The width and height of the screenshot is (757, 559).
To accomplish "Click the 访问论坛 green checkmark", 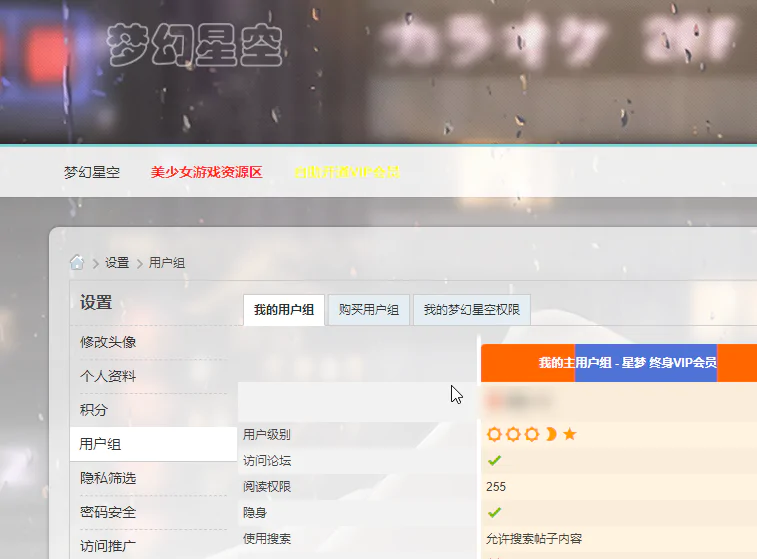I will pos(494,461).
